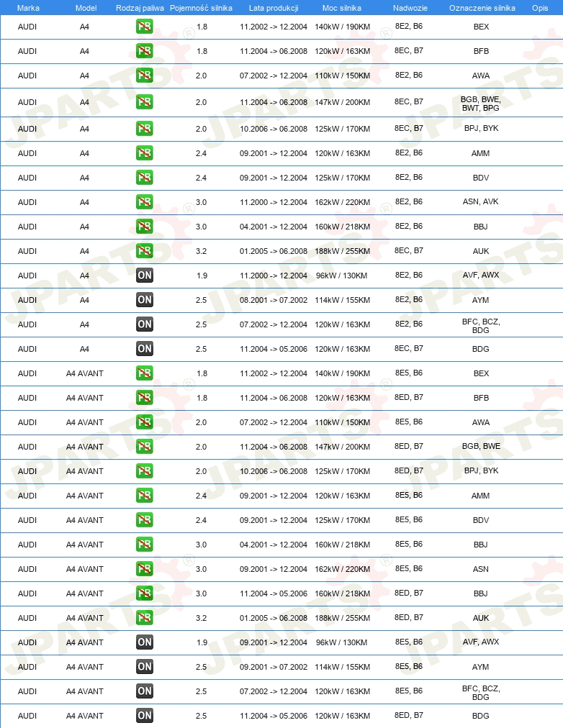Select petrol icon in the ASN, AVK row
The image size is (563, 728).
[x=145, y=202]
